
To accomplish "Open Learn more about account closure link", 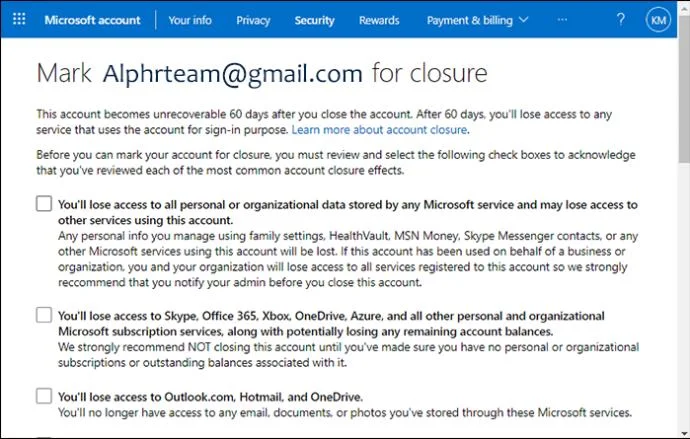I will click(379, 130).
